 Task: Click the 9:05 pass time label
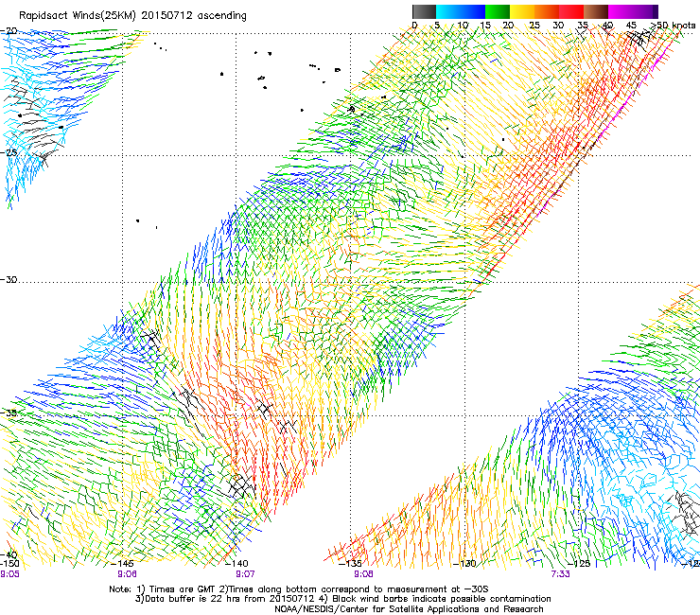(x=9, y=574)
